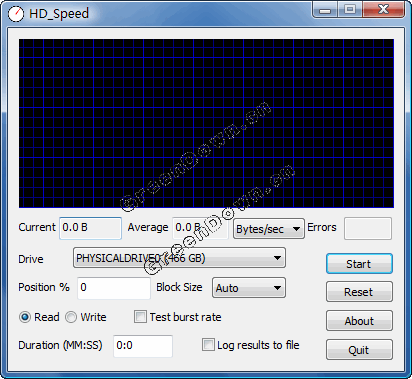
Task: Expand the Block Size Auto dropdown
Action: pos(249,288)
